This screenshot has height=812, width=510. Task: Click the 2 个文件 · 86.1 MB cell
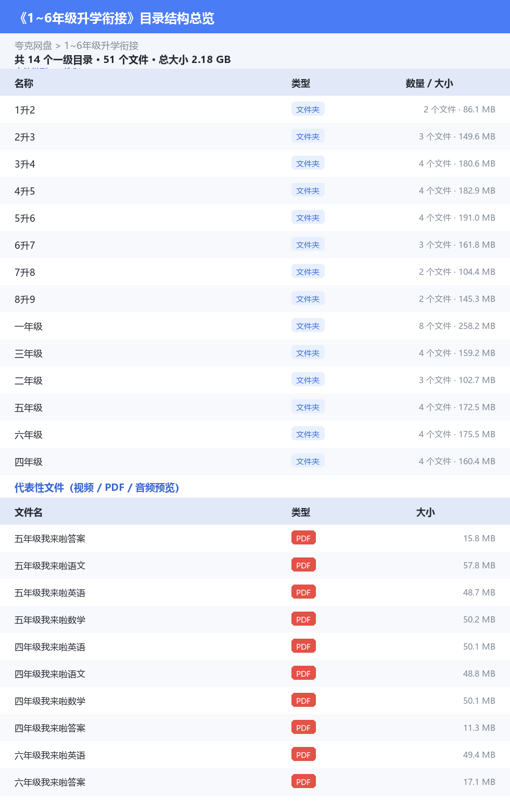[460, 109]
